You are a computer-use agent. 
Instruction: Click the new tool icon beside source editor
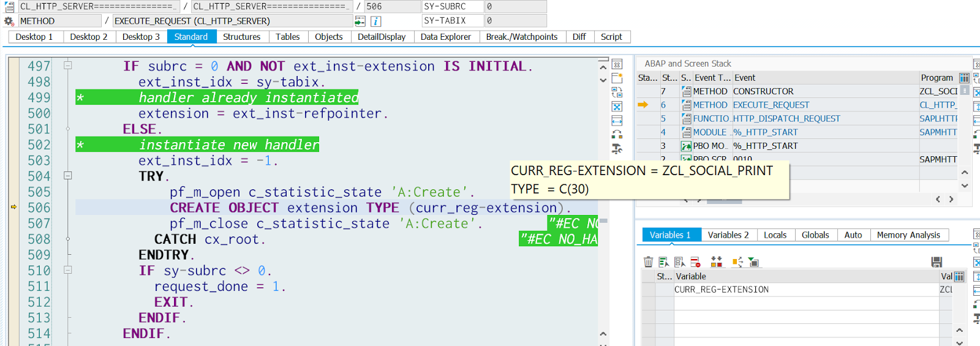[x=617, y=78]
